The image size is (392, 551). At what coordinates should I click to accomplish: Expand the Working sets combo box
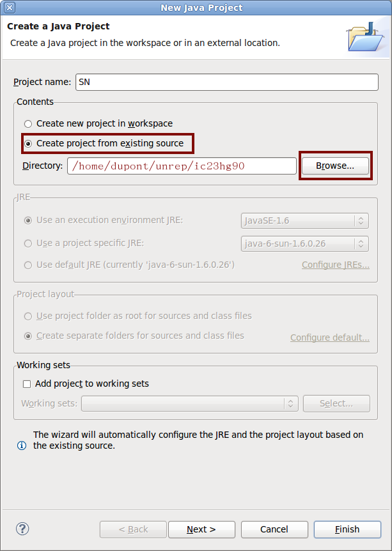point(190,403)
